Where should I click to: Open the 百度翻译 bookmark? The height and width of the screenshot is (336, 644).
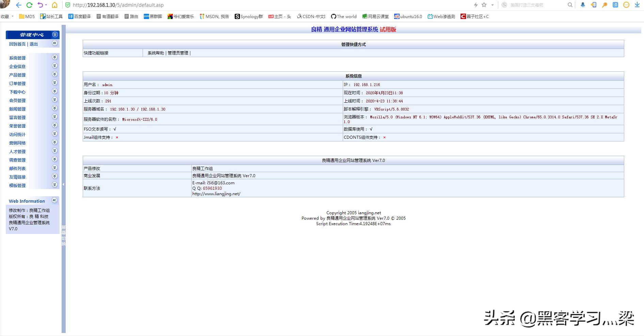click(81, 16)
